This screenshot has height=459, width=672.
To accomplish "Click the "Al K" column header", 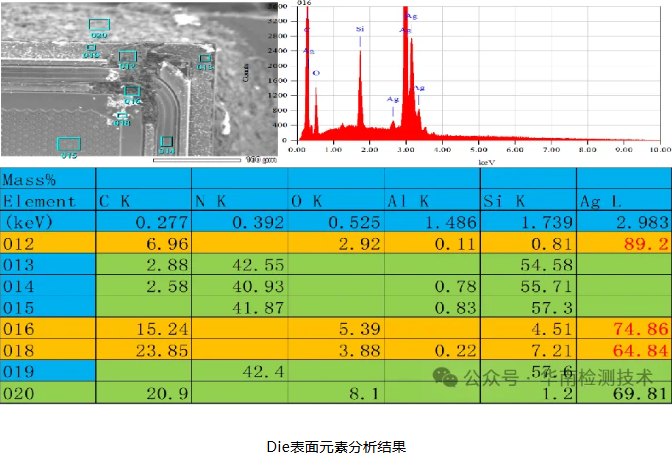I will [x=432, y=200].
